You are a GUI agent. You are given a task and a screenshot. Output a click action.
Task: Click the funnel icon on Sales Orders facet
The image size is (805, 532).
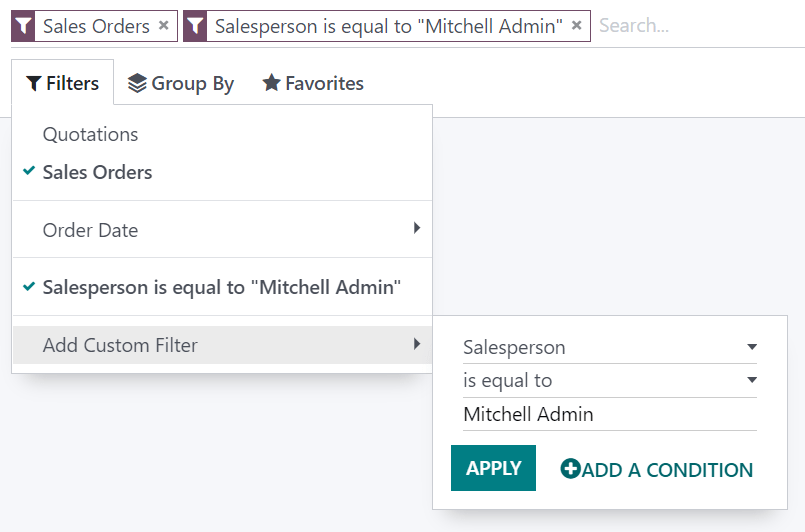tap(22, 26)
